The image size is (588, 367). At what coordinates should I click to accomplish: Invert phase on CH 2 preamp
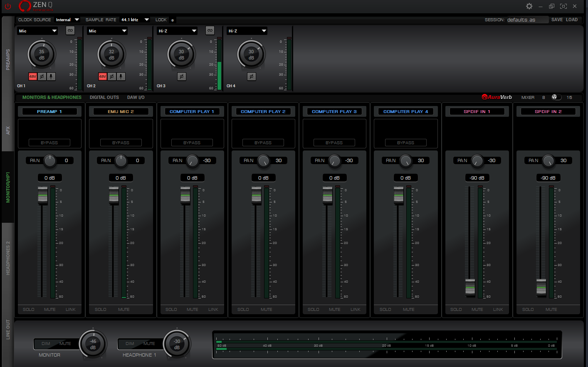point(111,76)
